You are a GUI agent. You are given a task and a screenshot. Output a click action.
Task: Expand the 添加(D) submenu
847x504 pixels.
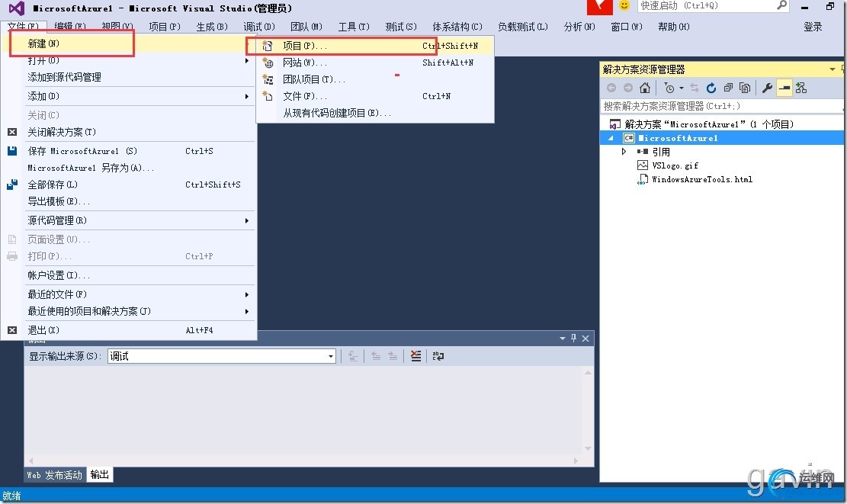tap(129, 96)
